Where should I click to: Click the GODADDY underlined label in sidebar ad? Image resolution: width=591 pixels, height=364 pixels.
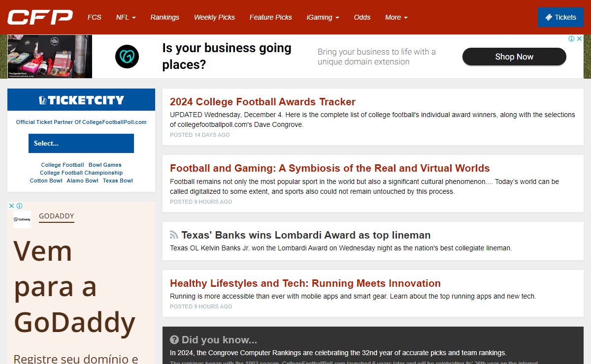pyautogui.click(x=57, y=216)
